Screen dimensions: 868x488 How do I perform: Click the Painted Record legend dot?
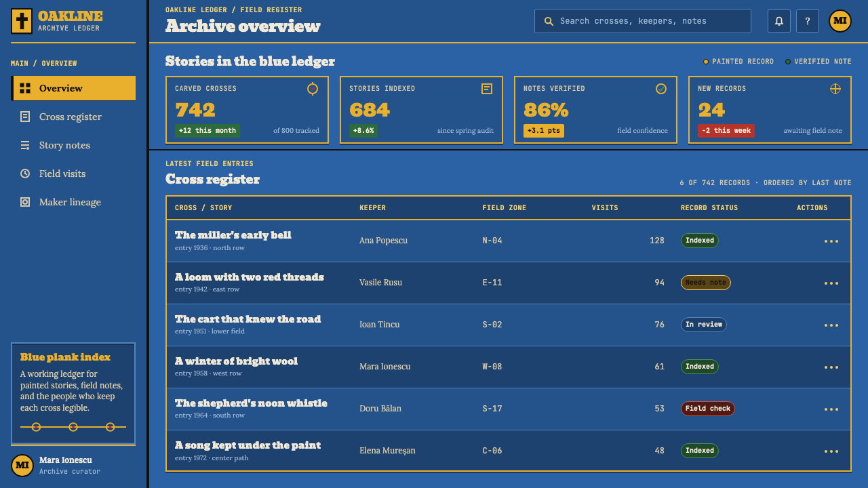tap(706, 62)
